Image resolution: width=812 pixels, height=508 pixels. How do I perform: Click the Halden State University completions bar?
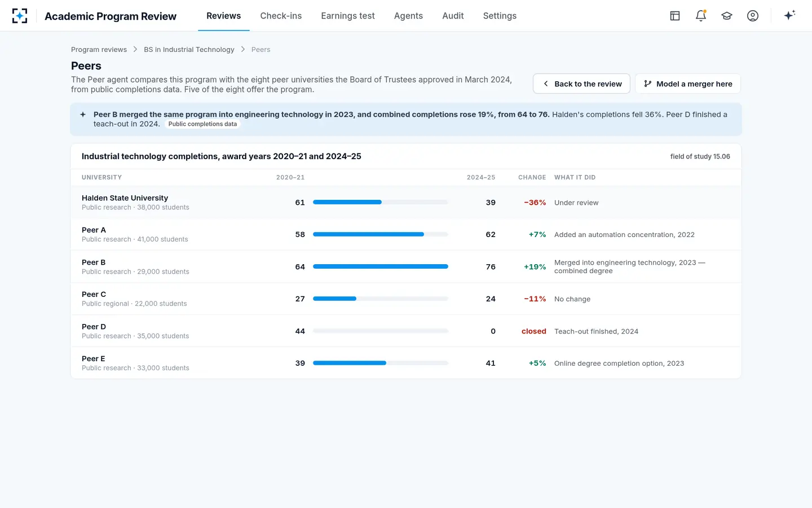click(x=381, y=202)
